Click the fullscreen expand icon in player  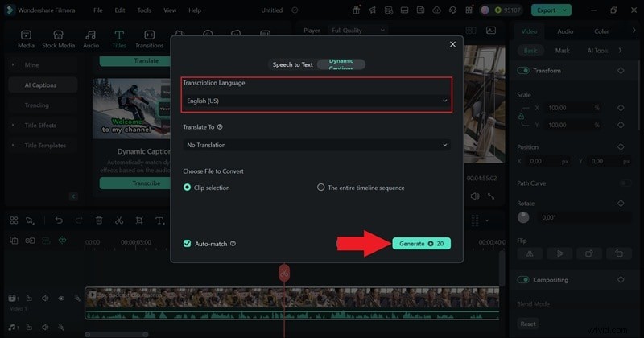click(x=491, y=196)
